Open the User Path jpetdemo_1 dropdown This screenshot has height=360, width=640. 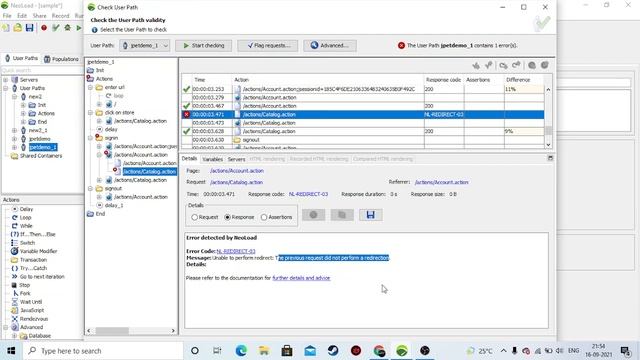point(145,45)
